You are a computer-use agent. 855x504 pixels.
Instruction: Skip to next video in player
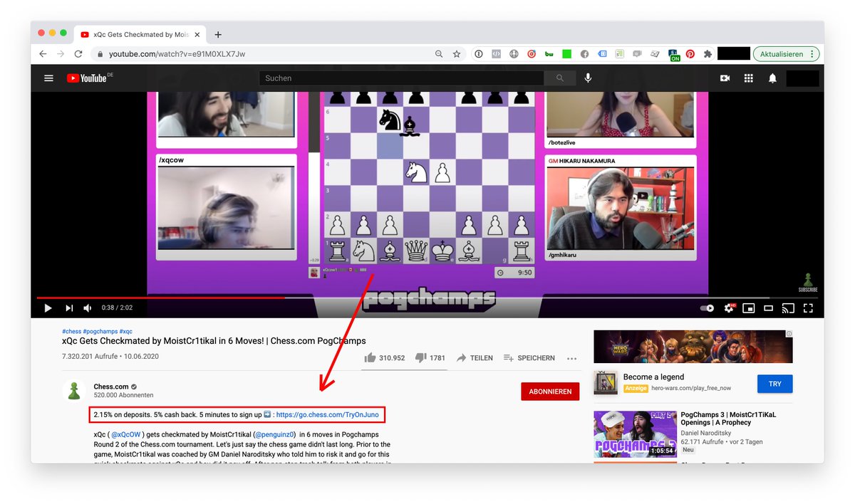(x=69, y=308)
